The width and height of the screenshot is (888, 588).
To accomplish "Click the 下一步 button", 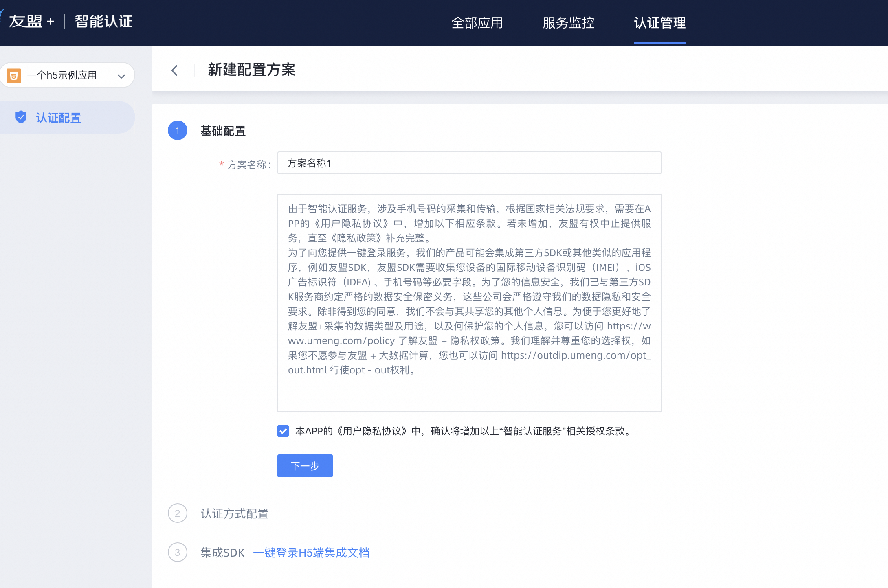I will point(305,466).
